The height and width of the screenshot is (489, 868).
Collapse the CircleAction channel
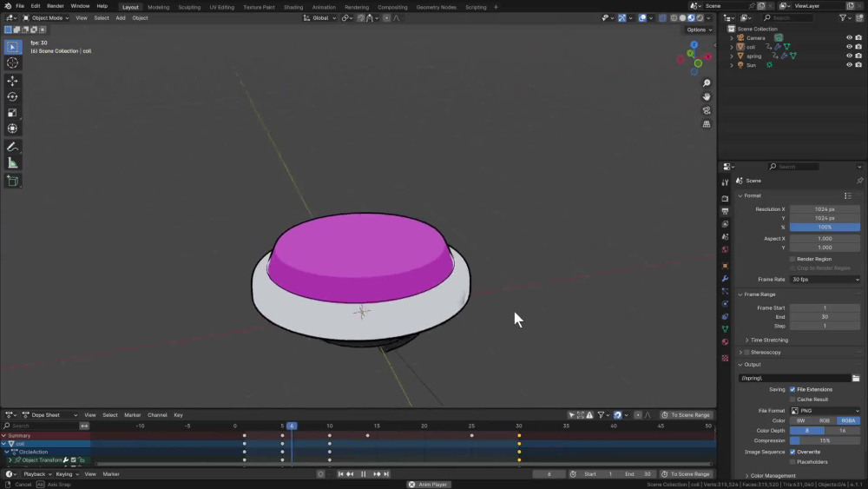click(7, 452)
